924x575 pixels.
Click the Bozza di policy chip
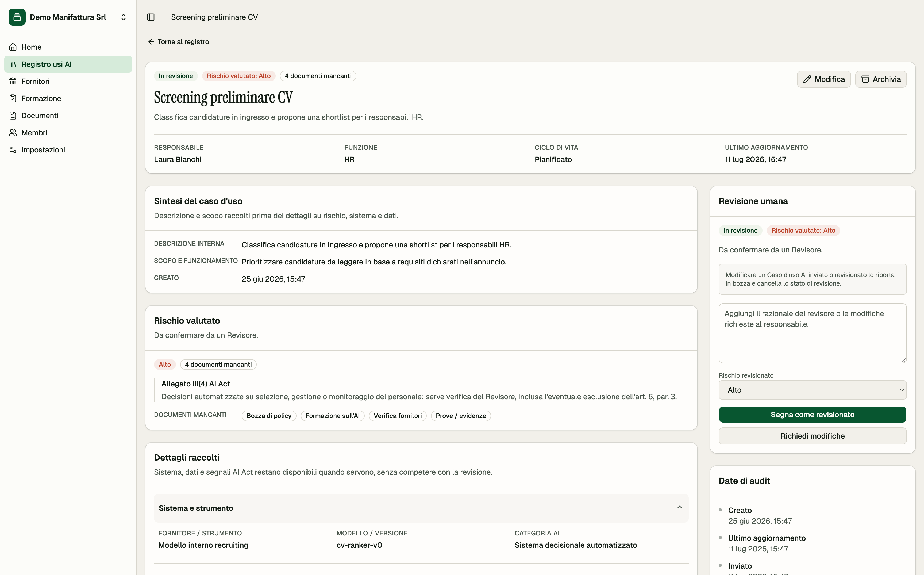(269, 416)
